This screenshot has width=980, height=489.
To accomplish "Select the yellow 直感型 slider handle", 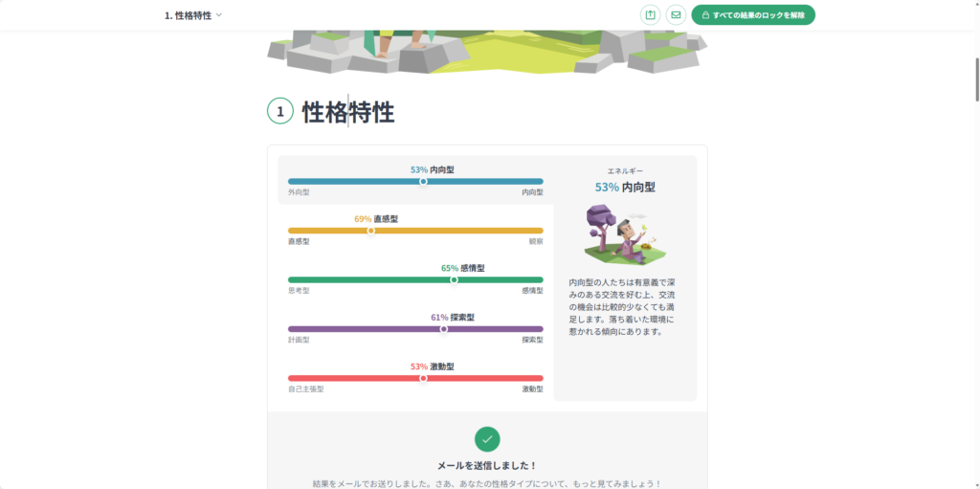I will [370, 231].
